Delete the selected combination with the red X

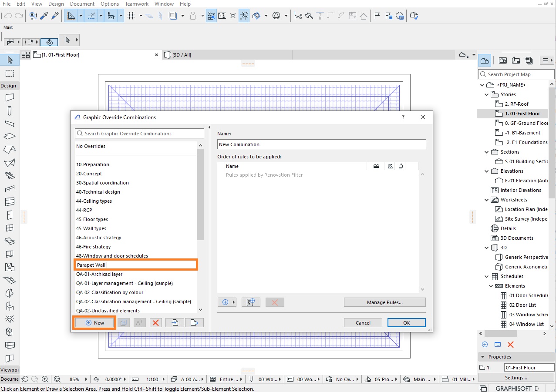point(155,323)
